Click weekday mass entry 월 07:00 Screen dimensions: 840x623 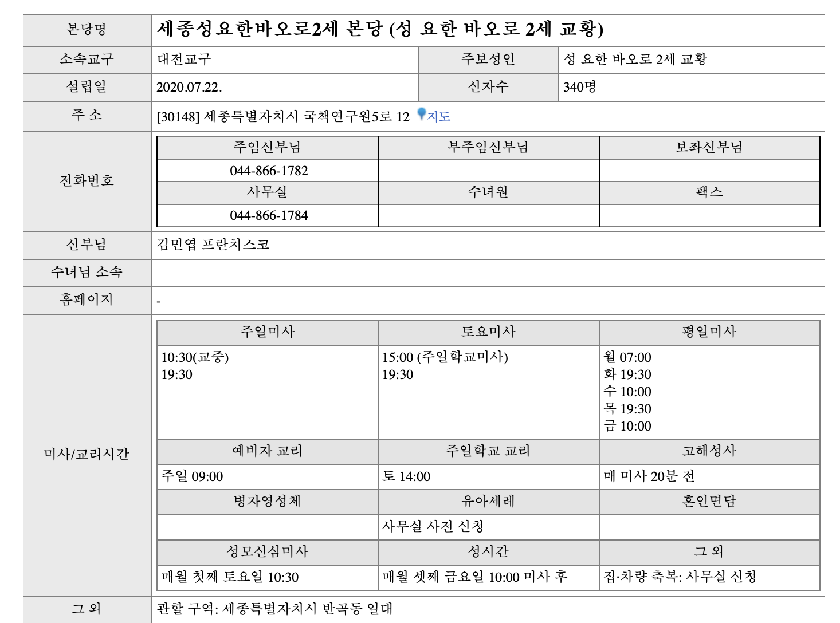click(x=627, y=357)
